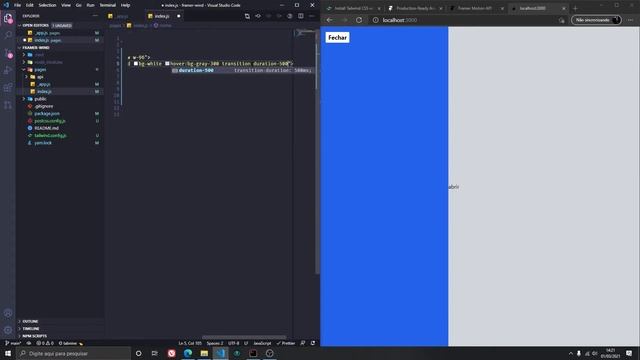The height and width of the screenshot is (360, 640).
Task: Open the Manage gear in the activity bar
Action: 8,330
